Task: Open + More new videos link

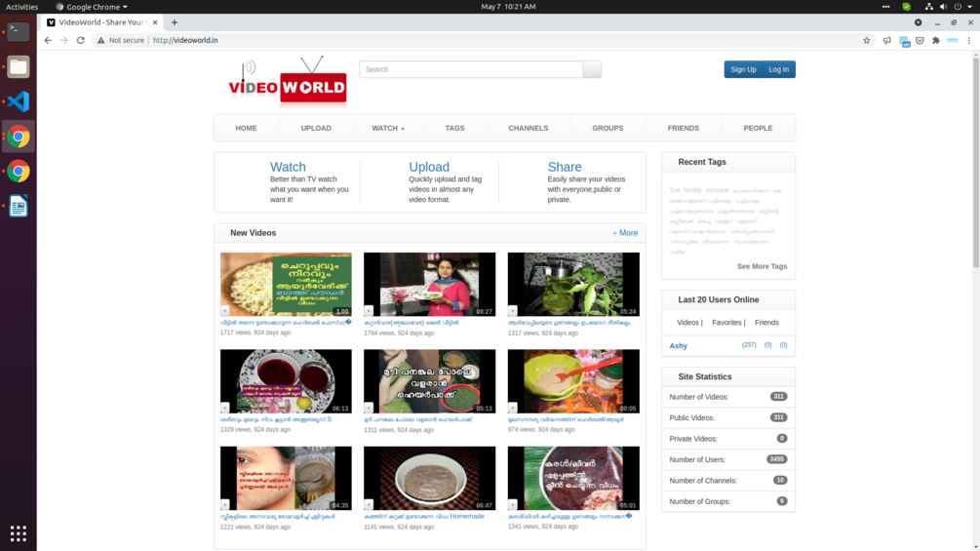Action: 625,233
